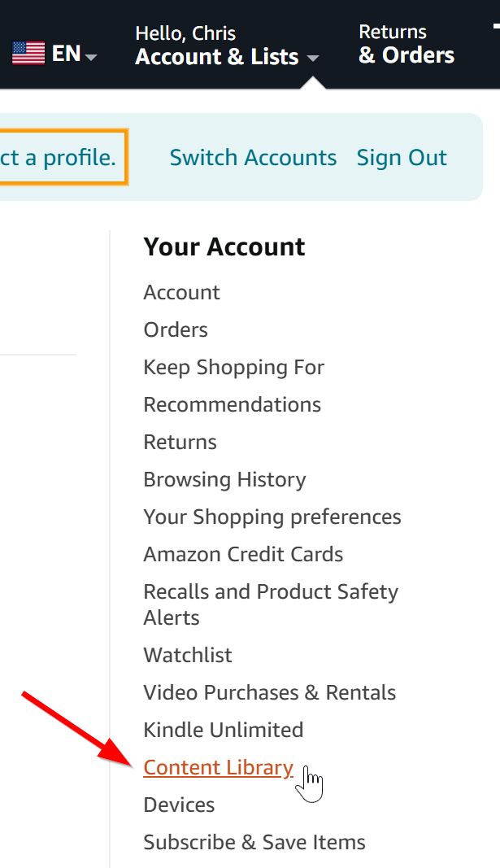Screen dimensions: 500x868
Task: View Browsing History
Action: [x=224, y=479]
